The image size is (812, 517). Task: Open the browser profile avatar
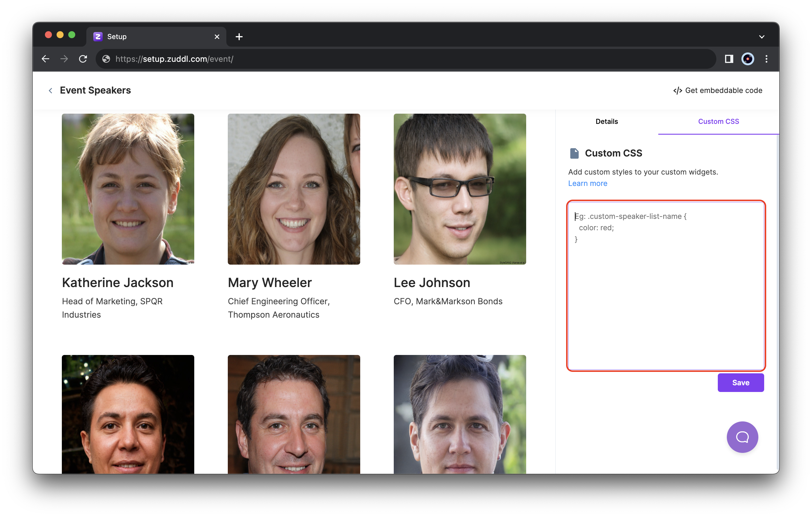pos(747,59)
